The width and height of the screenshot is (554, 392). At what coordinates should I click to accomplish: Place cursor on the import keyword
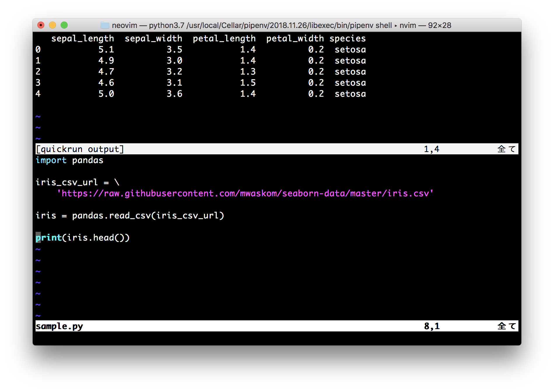51,160
